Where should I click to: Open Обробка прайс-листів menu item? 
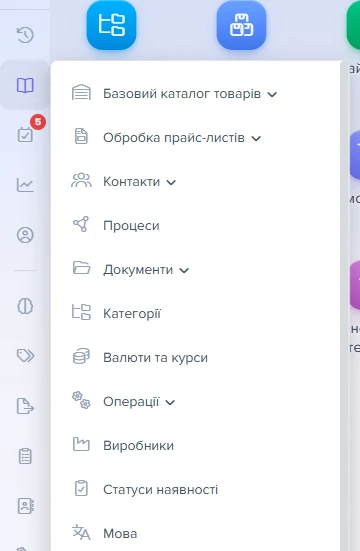coord(174,138)
